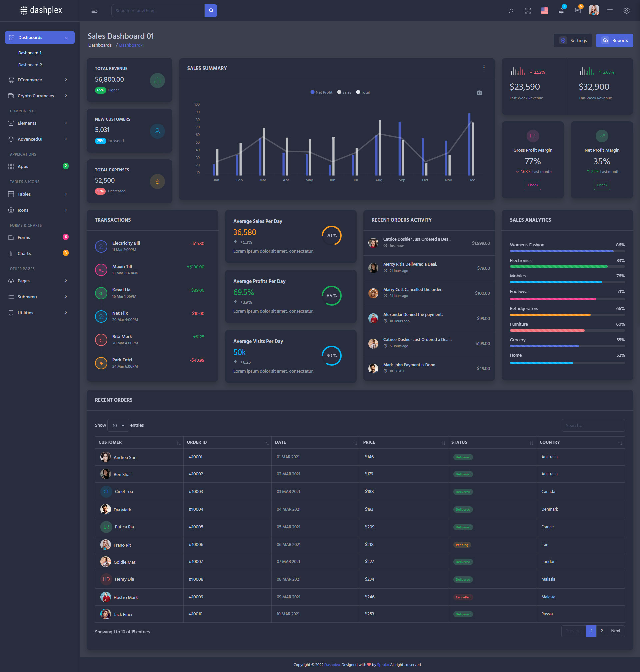Click the fullscreen expand icon
Screen dimensions: 640x672
(528, 11)
